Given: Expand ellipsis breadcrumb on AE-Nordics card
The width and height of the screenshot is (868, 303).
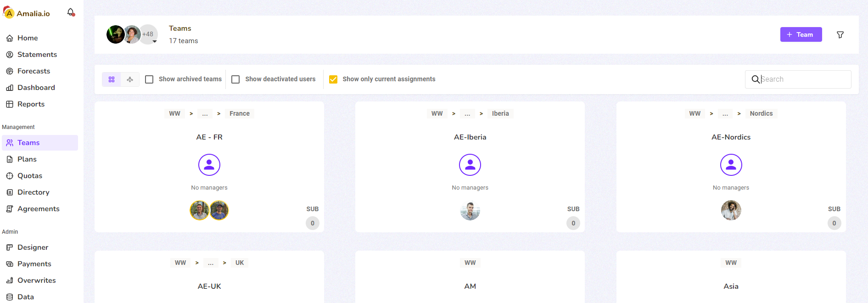Looking at the screenshot, I should coord(725,113).
